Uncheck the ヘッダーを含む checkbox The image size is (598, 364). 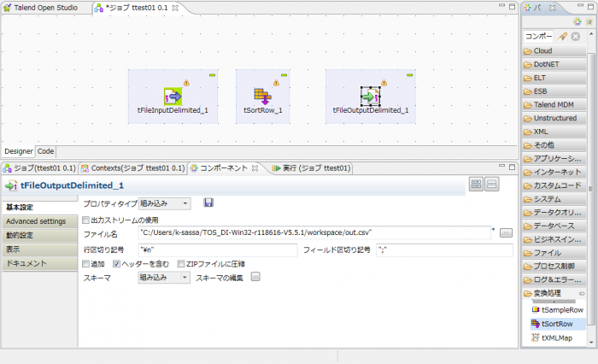[116, 264]
